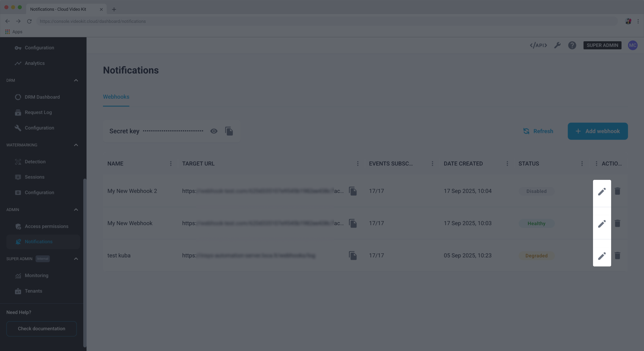Open the API documentation icon
Image resolution: width=644 pixels, height=351 pixels.
click(538, 45)
